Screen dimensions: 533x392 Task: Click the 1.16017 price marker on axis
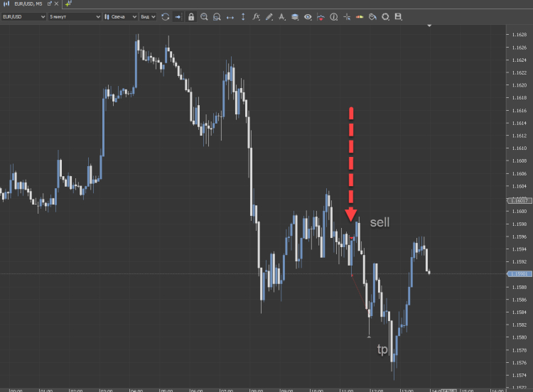tap(519, 201)
